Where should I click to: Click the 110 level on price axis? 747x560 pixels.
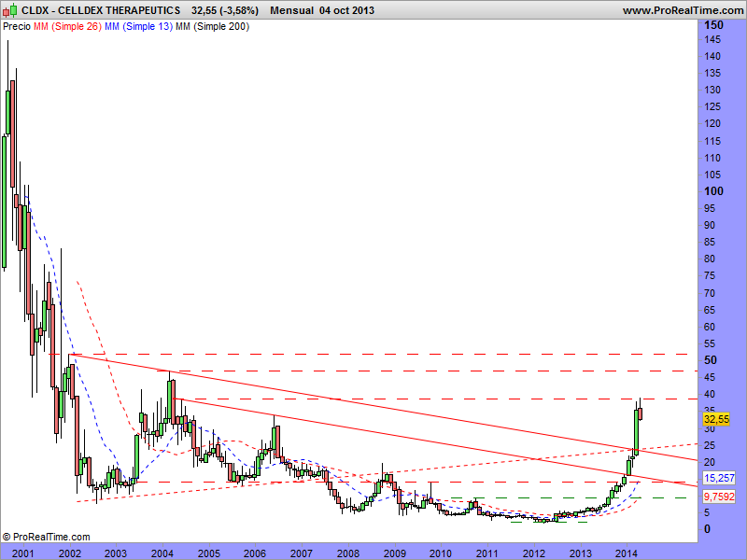[712, 158]
